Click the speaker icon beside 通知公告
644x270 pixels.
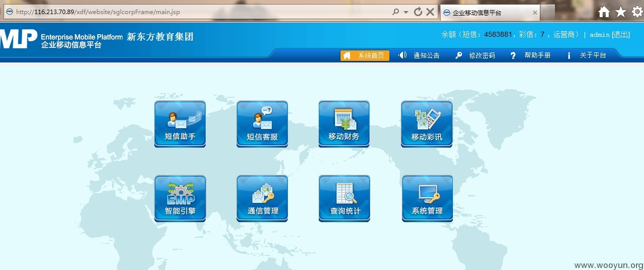pyautogui.click(x=402, y=55)
